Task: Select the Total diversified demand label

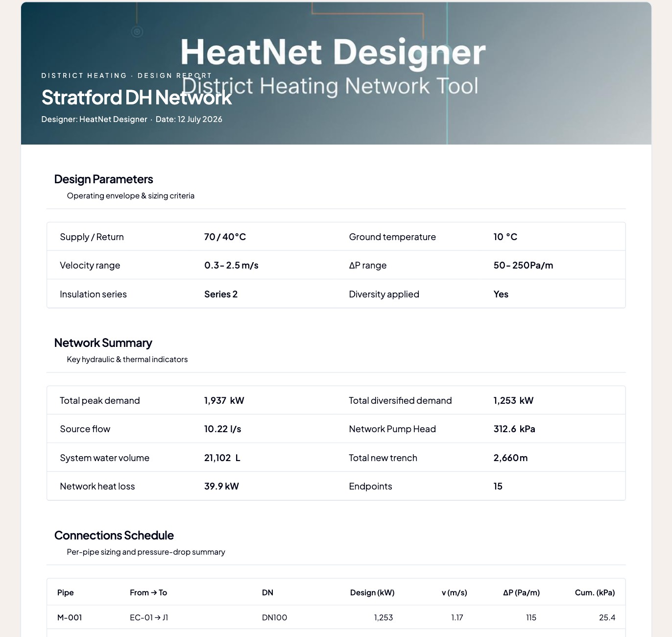Action: point(401,401)
